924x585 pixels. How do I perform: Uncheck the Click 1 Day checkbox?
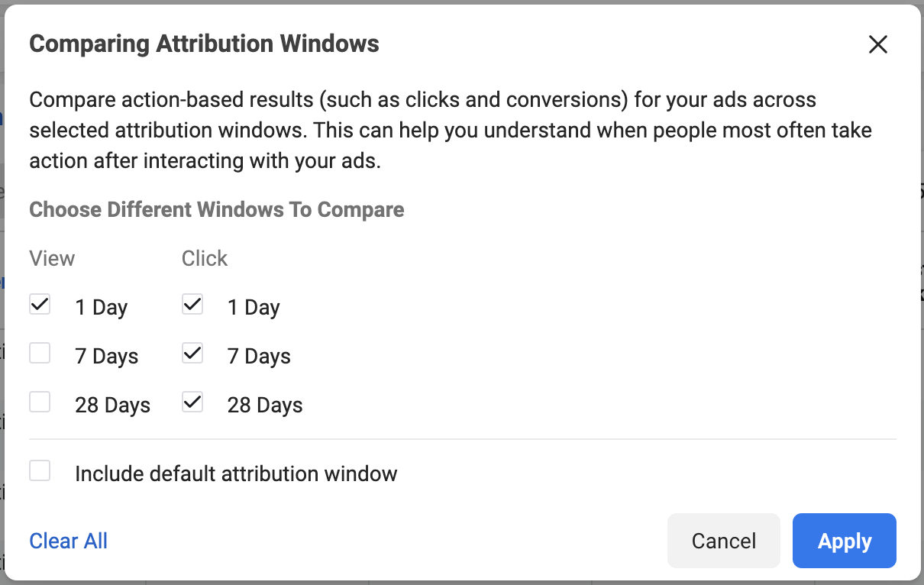pyautogui.click(x=192, y=305)
